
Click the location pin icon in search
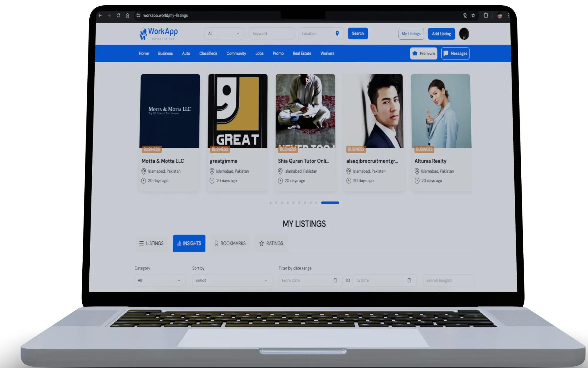coord(337,34)
